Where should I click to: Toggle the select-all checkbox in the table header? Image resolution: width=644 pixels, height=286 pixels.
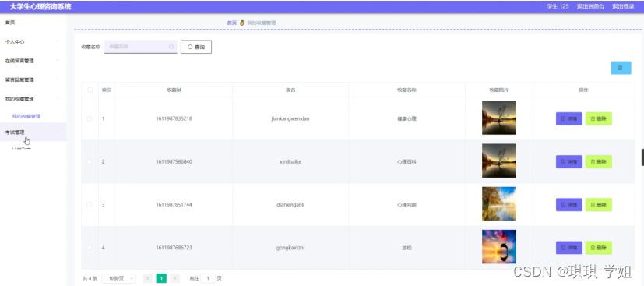pos(90,90)
